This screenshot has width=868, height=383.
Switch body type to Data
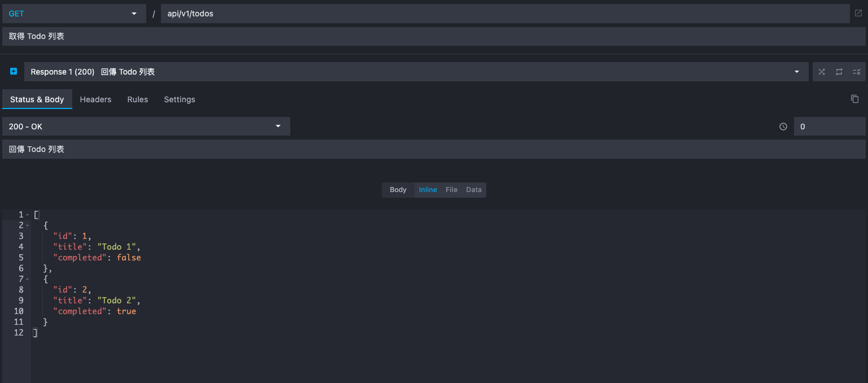[x=474, y=190]
